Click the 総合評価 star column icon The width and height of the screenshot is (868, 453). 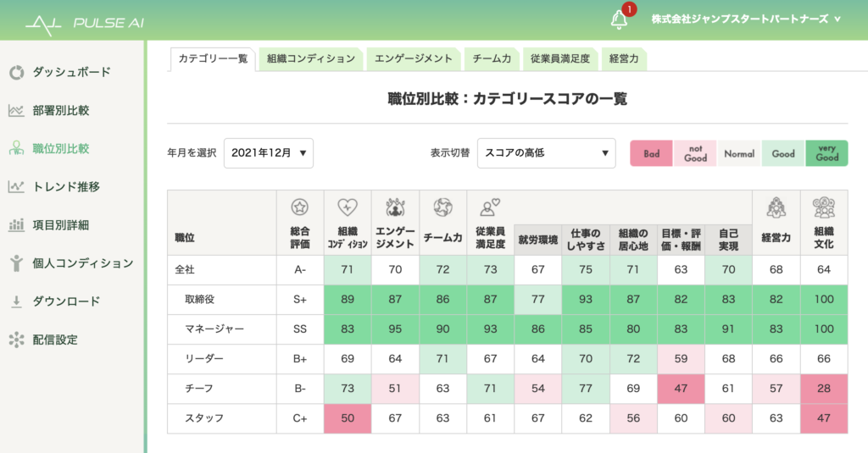click(x=299, y=207)
